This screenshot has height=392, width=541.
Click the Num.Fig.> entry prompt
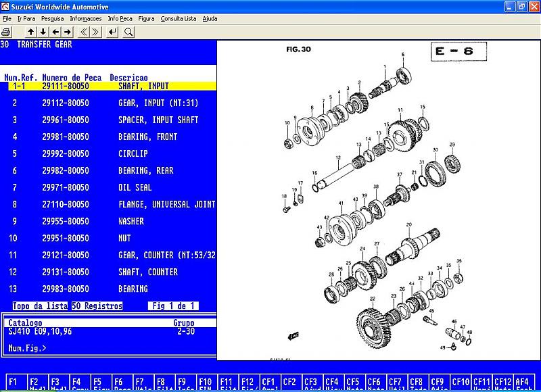coord(27,348)
